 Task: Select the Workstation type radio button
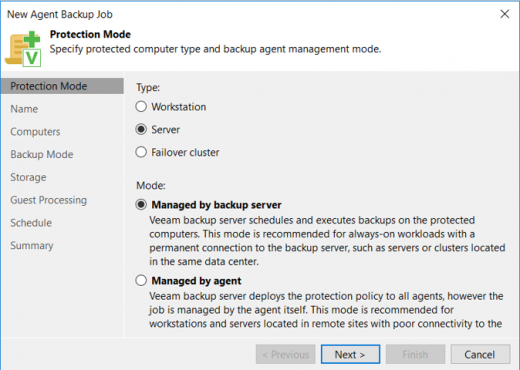point(141,107)
